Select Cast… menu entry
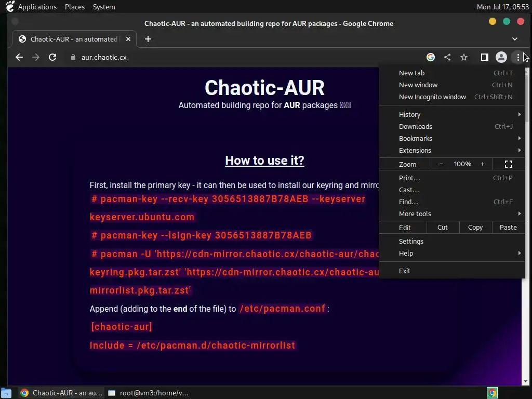This screenshot has height=399, width=532. (452, 190)
